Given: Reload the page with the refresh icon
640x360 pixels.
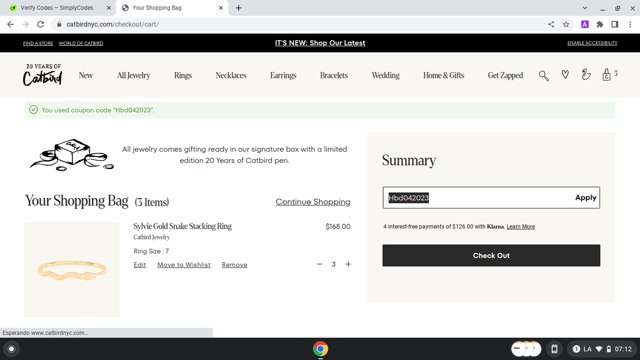Looking at the screenshot, I should click(40, 24).
